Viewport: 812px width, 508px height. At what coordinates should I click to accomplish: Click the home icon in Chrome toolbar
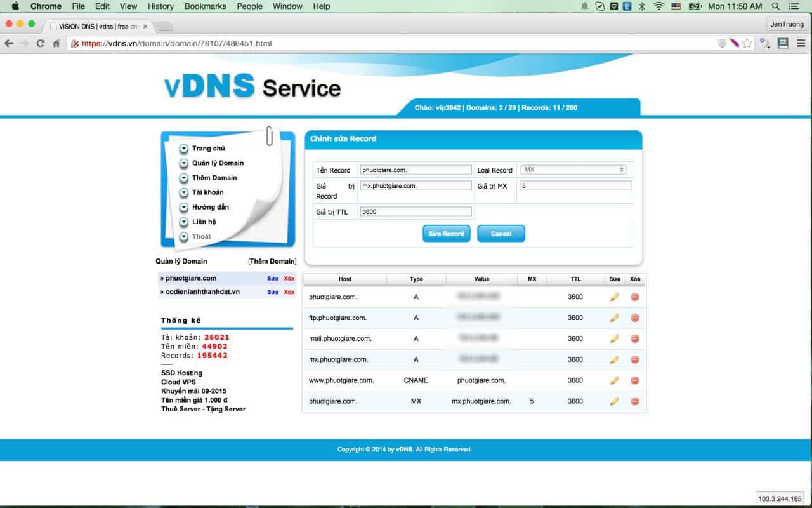56,43
